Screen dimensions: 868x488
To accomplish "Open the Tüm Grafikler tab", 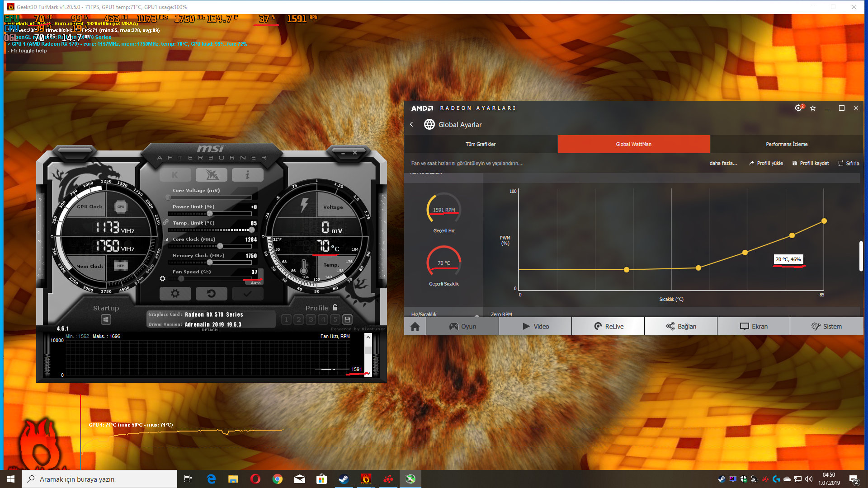I will pyautogui.click(x=481, y=144).
